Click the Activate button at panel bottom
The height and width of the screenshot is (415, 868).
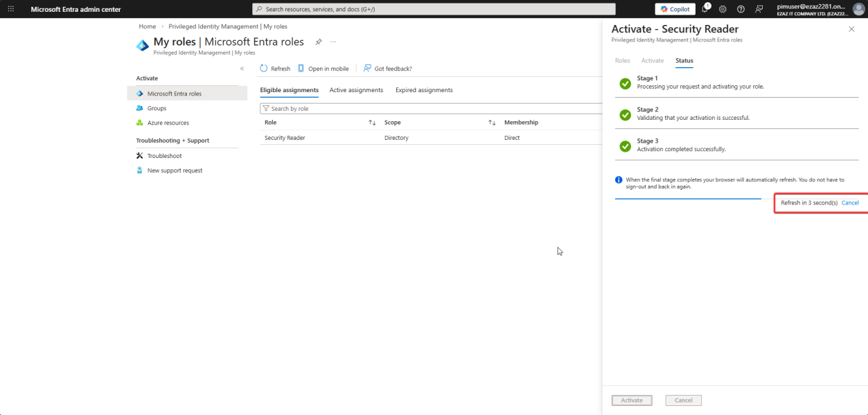(632, 400)
